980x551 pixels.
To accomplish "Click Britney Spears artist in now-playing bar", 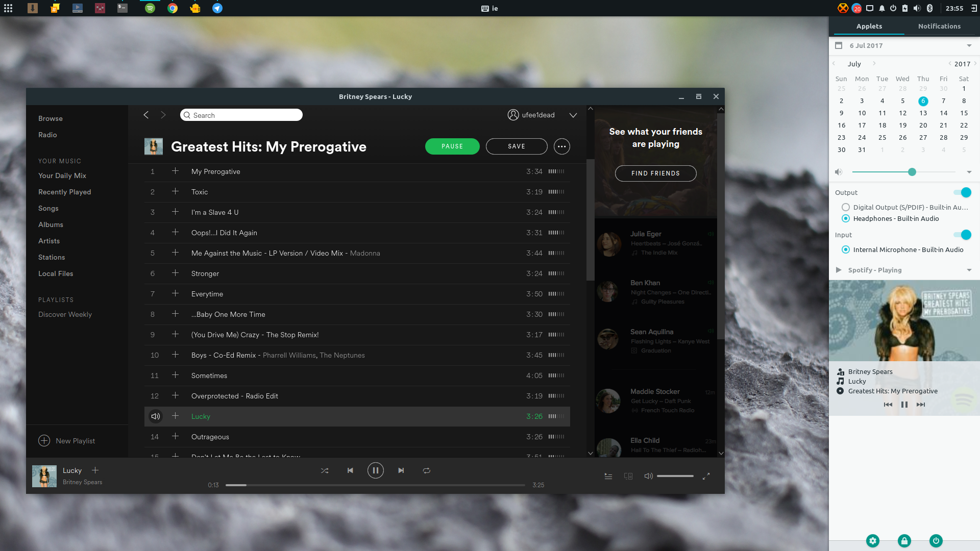I will [x=82, y=482].
